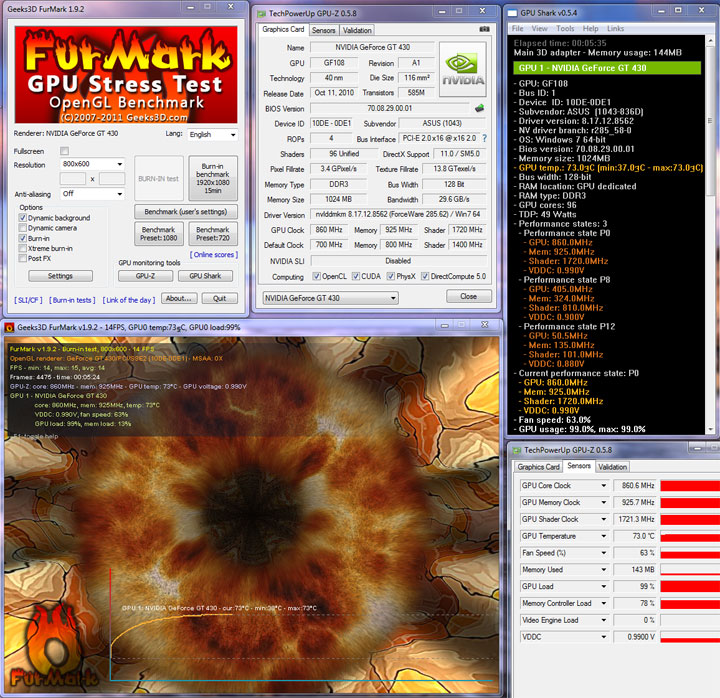720x698 pixels.
Task: Click the Quit button in FurMark
Action: (x=219, y=298)
